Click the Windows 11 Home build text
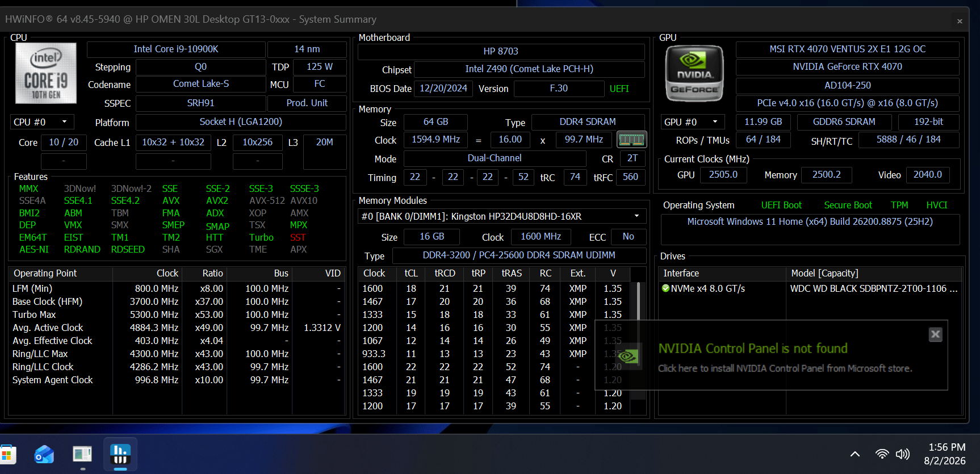This screenshot has height=474, width=980. pyautogui.click(x=810, y=222)
